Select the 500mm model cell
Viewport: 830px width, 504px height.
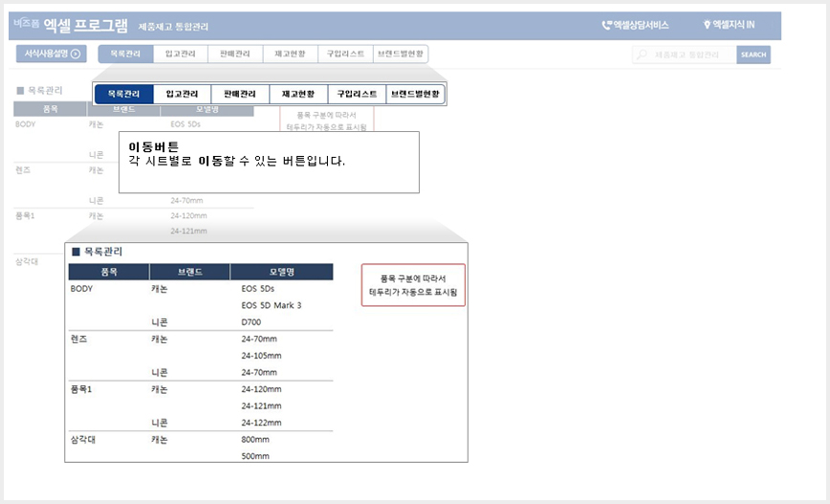[255, 456]
